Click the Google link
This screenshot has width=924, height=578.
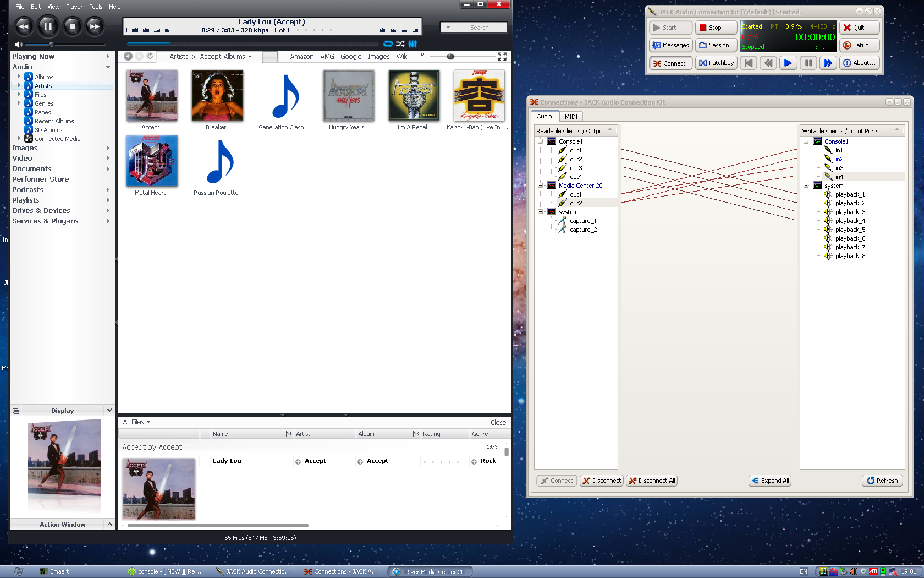351,56
